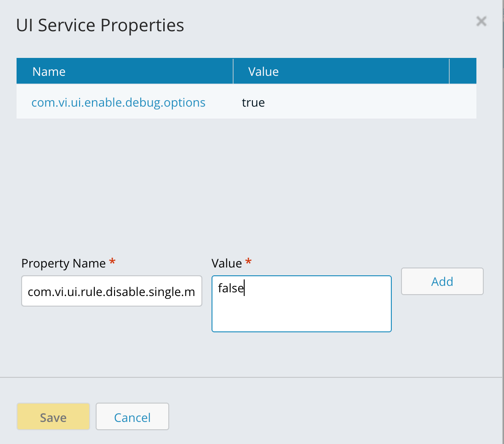504x444 pixels.
Task: Click the divider between Name and Value headers
Action: click(x=233, y=72)
